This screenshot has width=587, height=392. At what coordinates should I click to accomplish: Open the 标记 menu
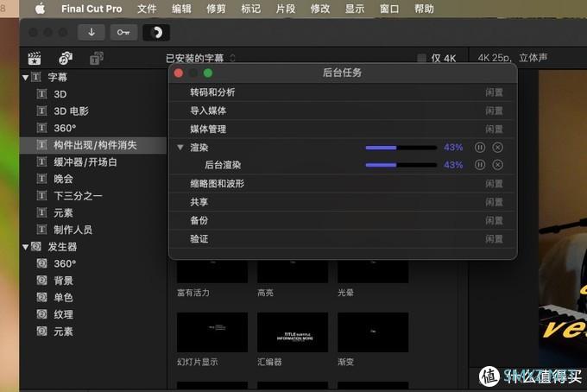point(251,9)
